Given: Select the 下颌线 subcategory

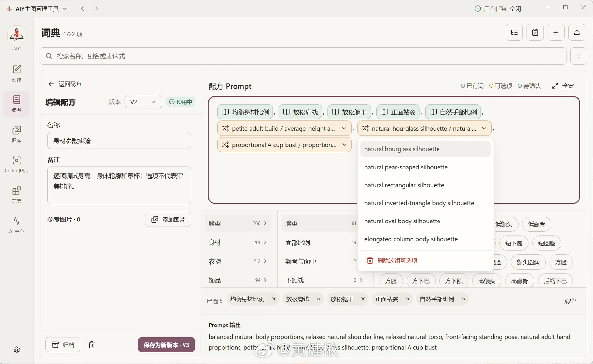Looking at the screenshot, I should pos(324,280).
